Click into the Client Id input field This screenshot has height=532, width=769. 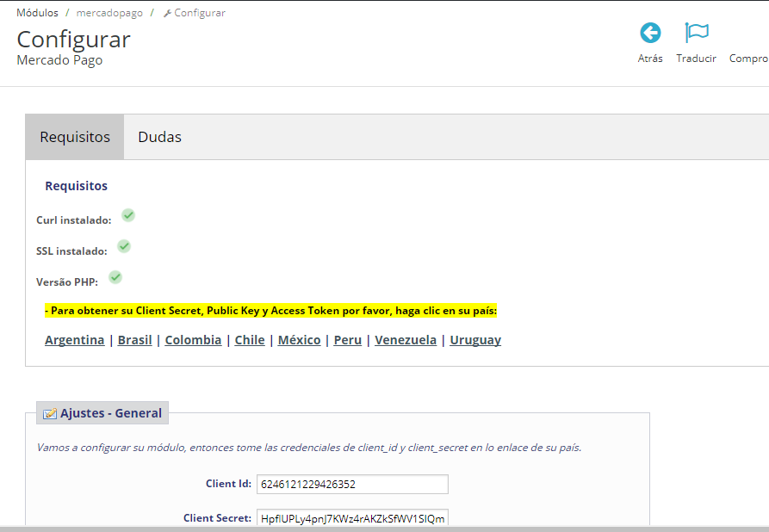(352, 484)
